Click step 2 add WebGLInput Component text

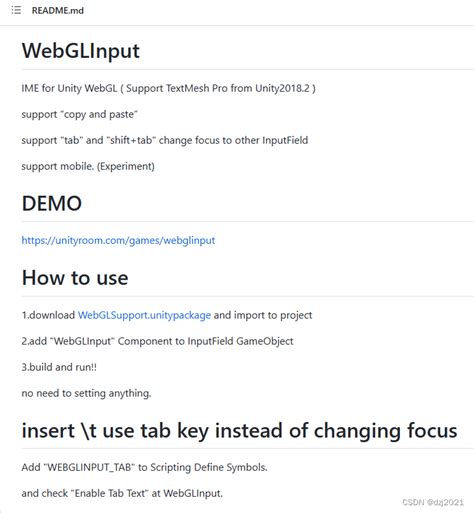point(157,341)
